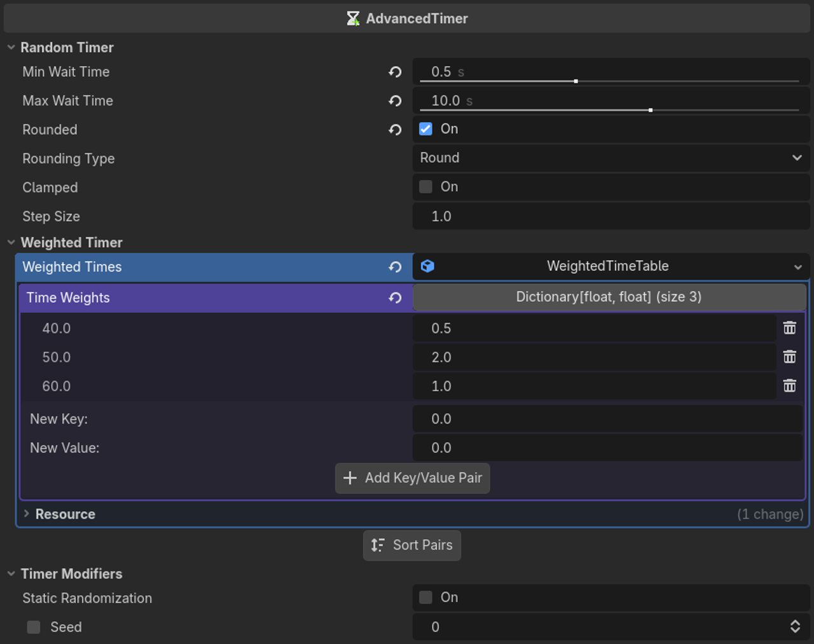Open the Rounding Type dropdown
Screen dimensions: 814x644
pos(611,158)
